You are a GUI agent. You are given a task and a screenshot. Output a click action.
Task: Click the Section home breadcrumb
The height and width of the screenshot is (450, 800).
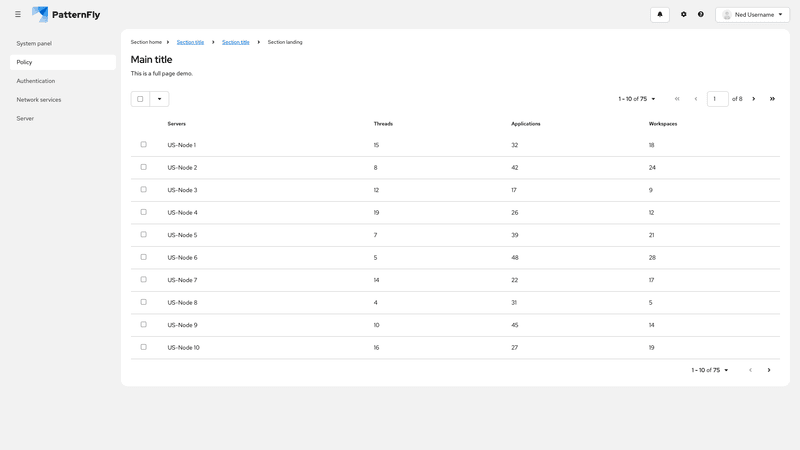click(x=146, y=42)
